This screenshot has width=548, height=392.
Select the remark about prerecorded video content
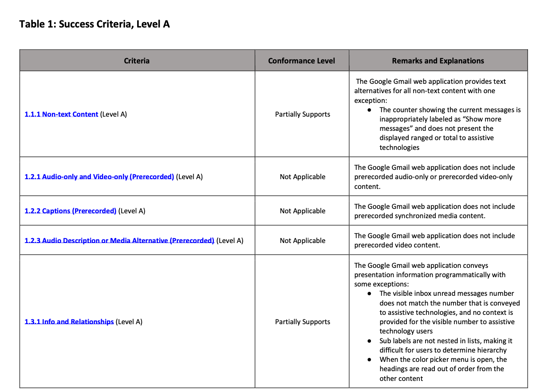pos(434,240)
